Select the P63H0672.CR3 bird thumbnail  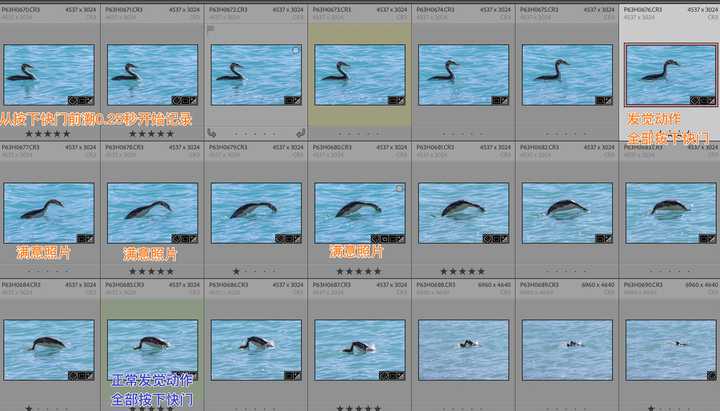click(256, 75)
